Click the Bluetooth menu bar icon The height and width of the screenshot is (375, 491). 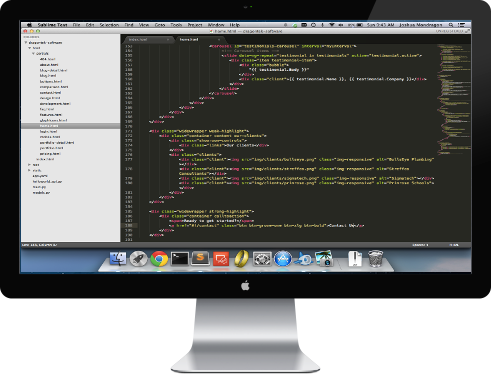[x=322, y=25]
